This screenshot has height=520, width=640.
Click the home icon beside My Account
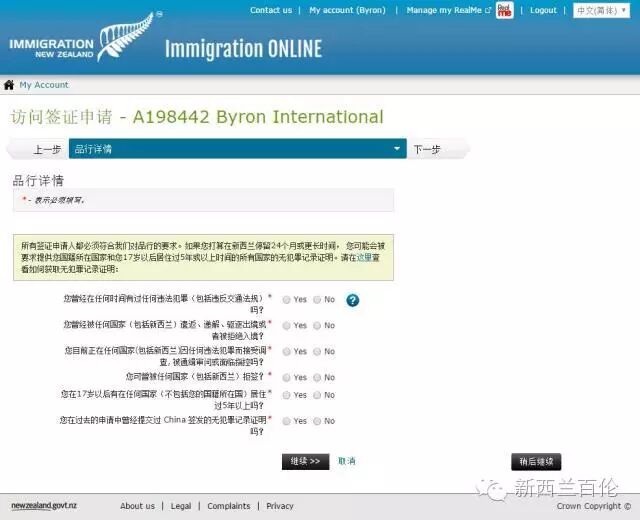[x=9, y=85]
